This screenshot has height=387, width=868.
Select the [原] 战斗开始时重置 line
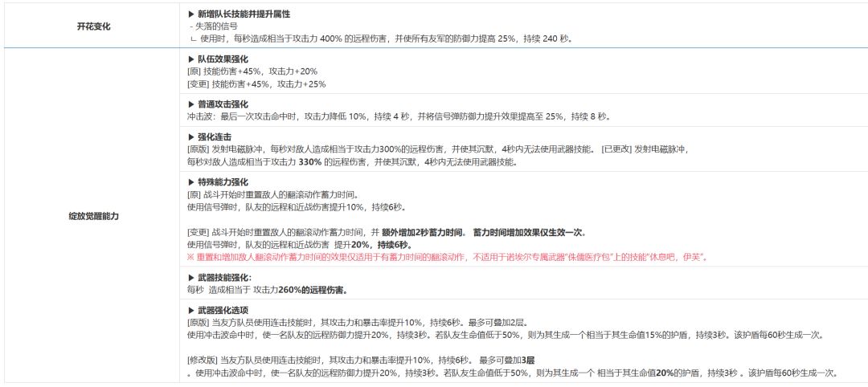[273, 194]
